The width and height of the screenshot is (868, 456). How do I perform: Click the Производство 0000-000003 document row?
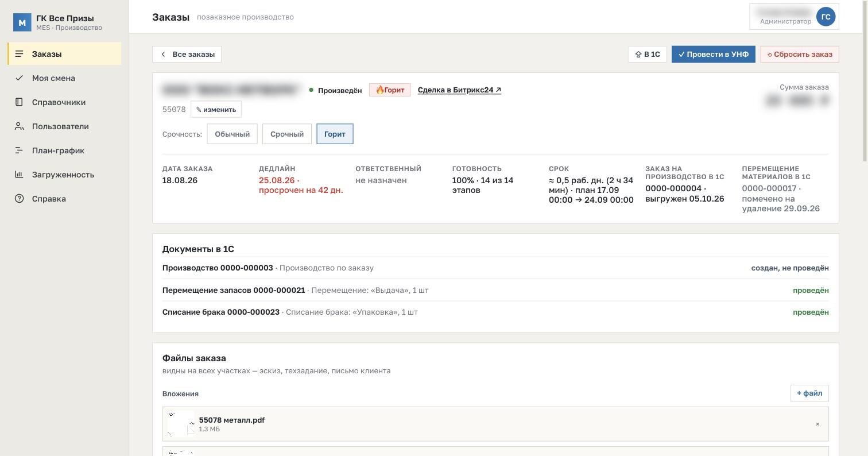click(x=495, y=268)
